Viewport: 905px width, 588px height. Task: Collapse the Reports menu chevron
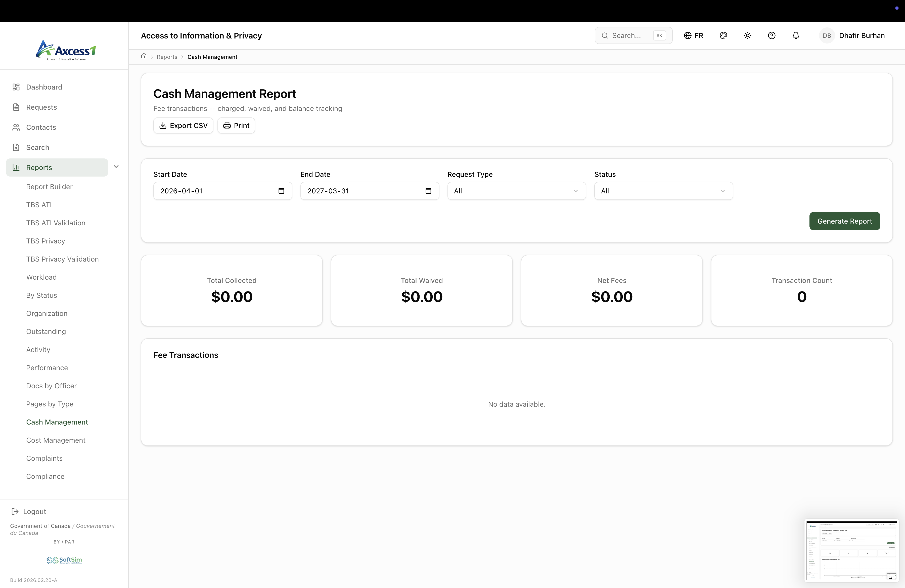(x=116, y=166)
